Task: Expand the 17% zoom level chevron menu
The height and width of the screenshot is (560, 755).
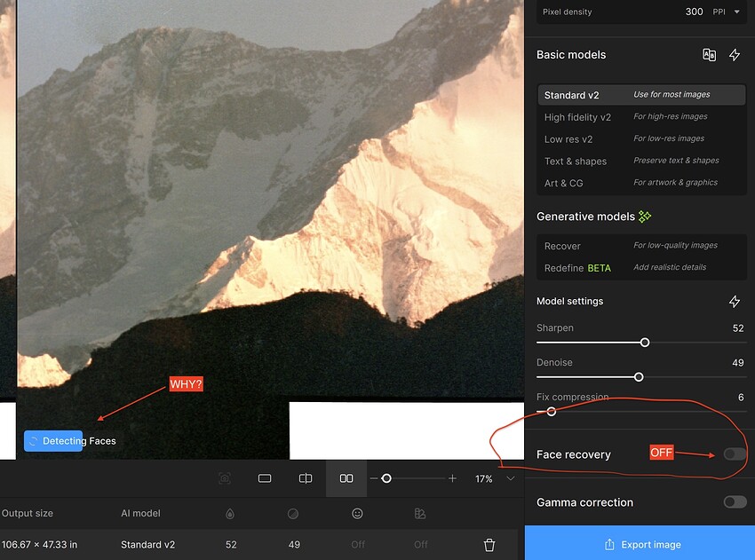Action: 509,477
